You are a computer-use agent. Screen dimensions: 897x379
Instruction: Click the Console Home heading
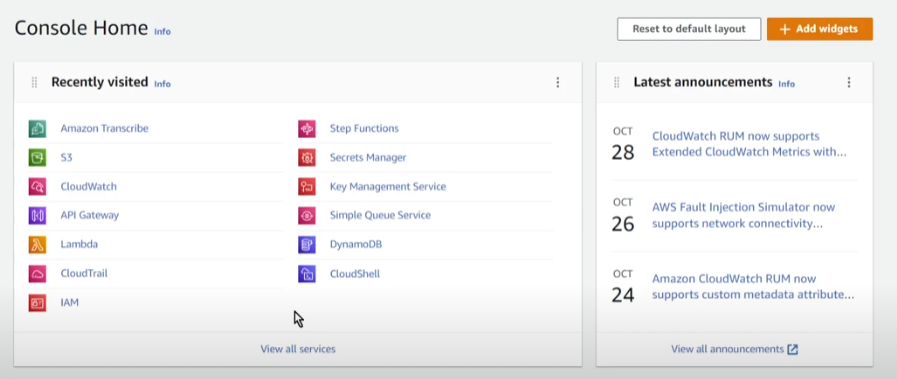click(81, 28)
